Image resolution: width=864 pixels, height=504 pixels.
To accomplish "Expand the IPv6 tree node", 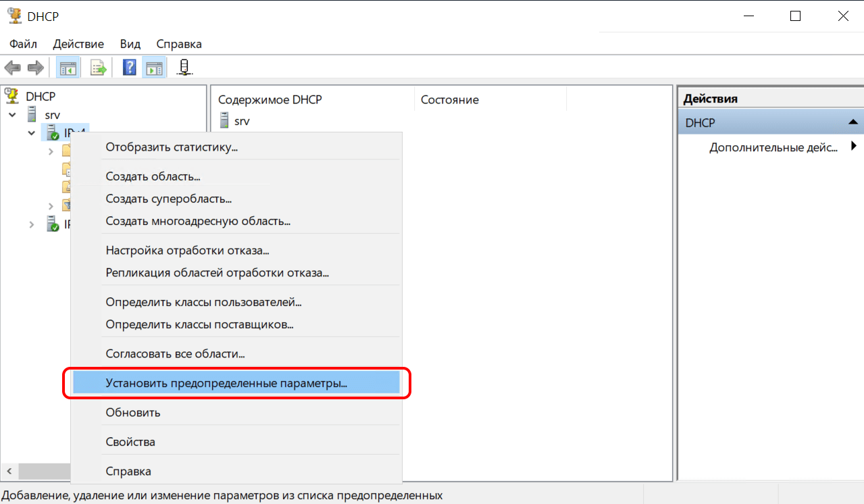I will pyautogui.click(x=31, y=224).
